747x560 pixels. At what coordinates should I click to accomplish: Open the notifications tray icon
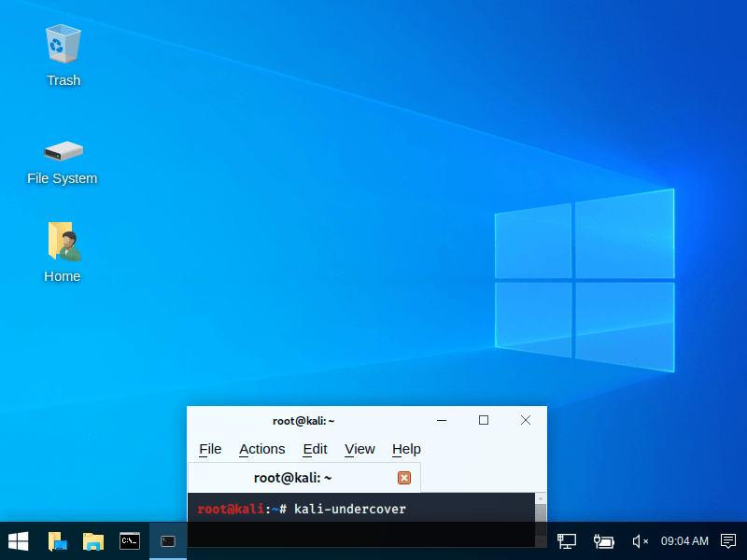point(728,541)
